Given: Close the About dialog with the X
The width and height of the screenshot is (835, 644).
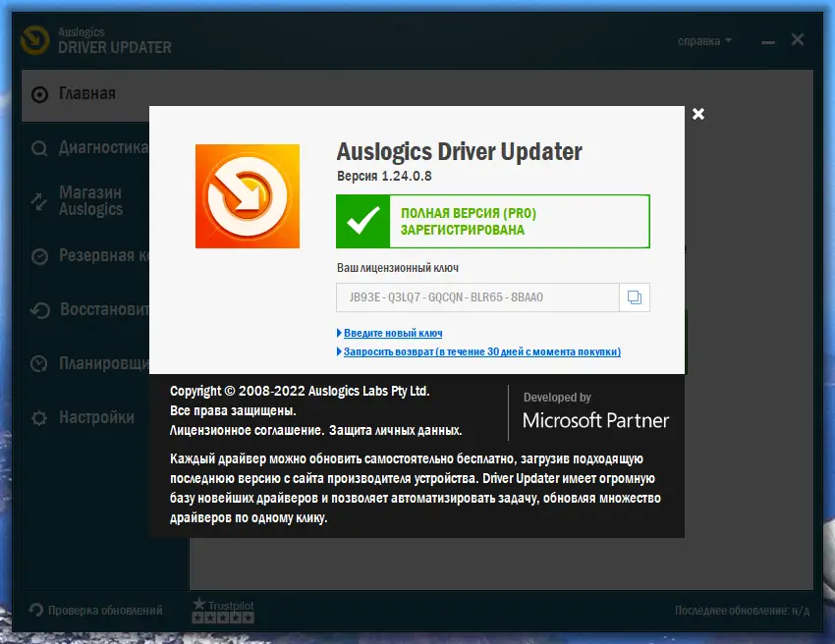Looking at the screenshot, I should point(697,114).
